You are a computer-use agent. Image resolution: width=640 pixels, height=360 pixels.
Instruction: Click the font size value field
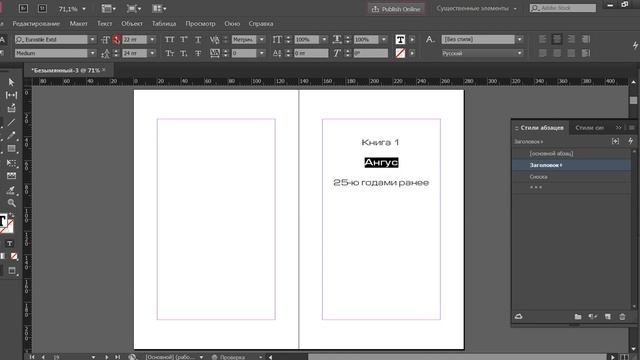(x=134, y=39)
